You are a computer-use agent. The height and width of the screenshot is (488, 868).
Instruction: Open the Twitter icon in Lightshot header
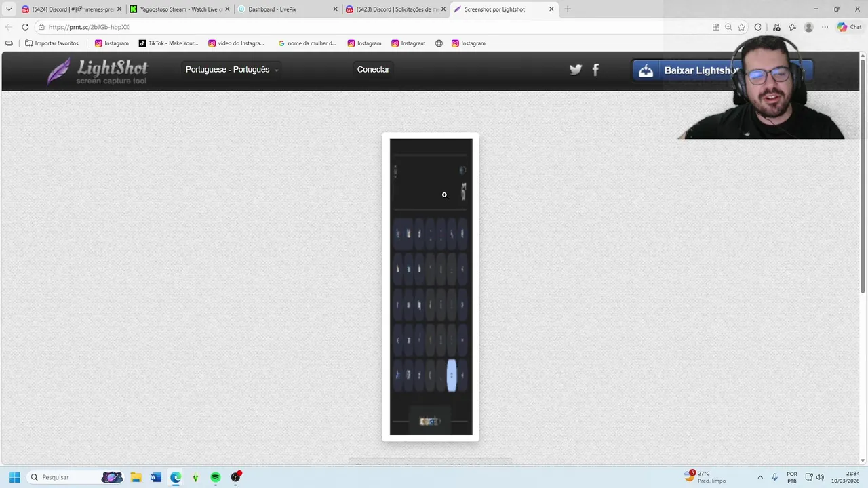click(x=576, y=69)
